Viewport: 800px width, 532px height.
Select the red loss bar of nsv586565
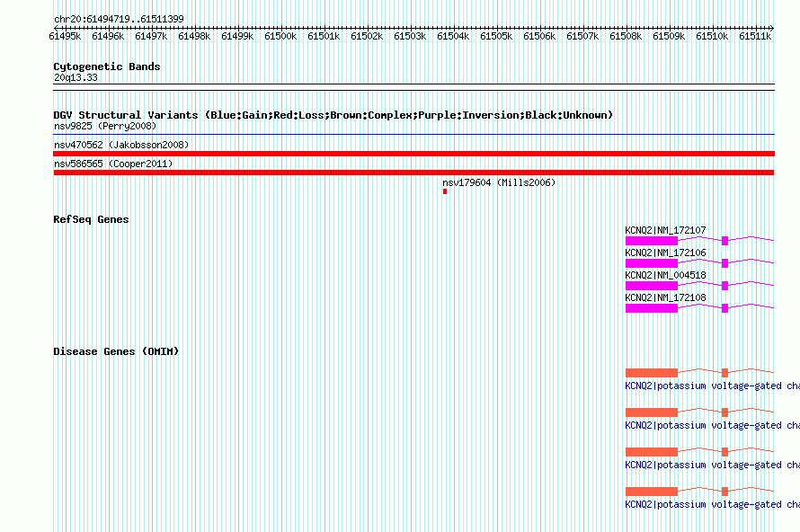click(x=413, y=173)
